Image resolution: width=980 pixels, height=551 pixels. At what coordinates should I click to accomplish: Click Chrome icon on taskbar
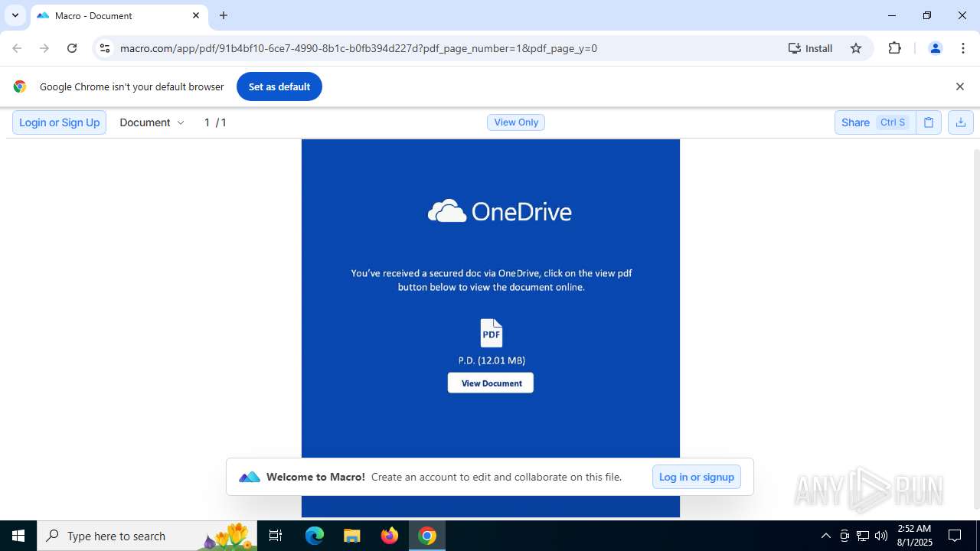point(427,536)
